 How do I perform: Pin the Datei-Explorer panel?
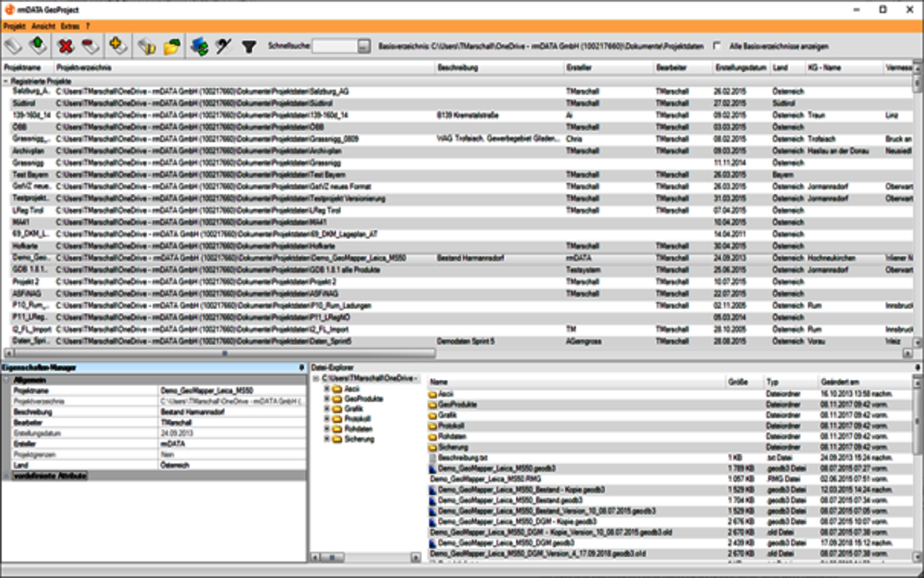[918, 368]
